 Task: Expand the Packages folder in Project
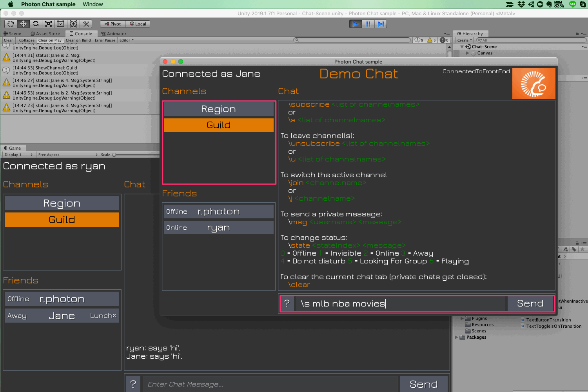coord(456,337)
